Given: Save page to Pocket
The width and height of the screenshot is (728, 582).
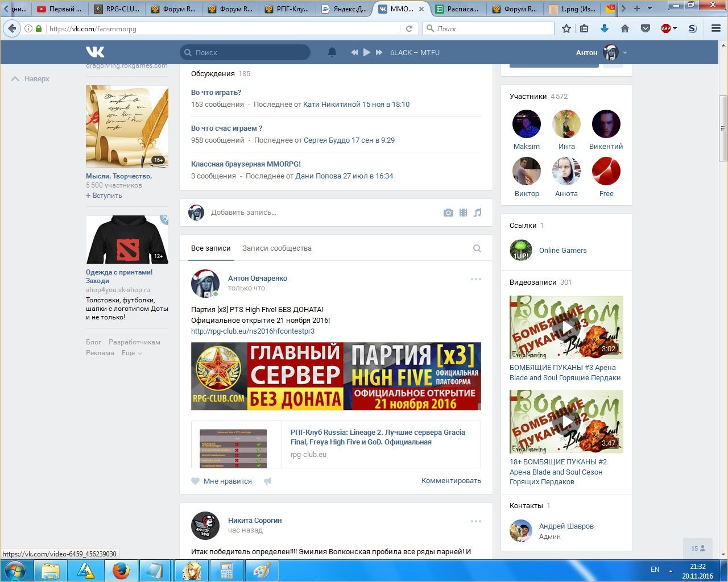Looking at the screenshot, I should [x=646, y=28].
